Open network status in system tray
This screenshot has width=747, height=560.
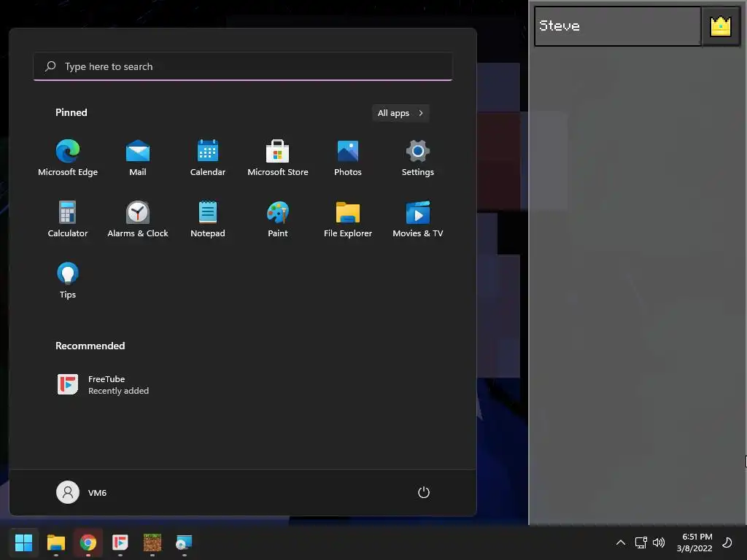click(x=640, y=542)
